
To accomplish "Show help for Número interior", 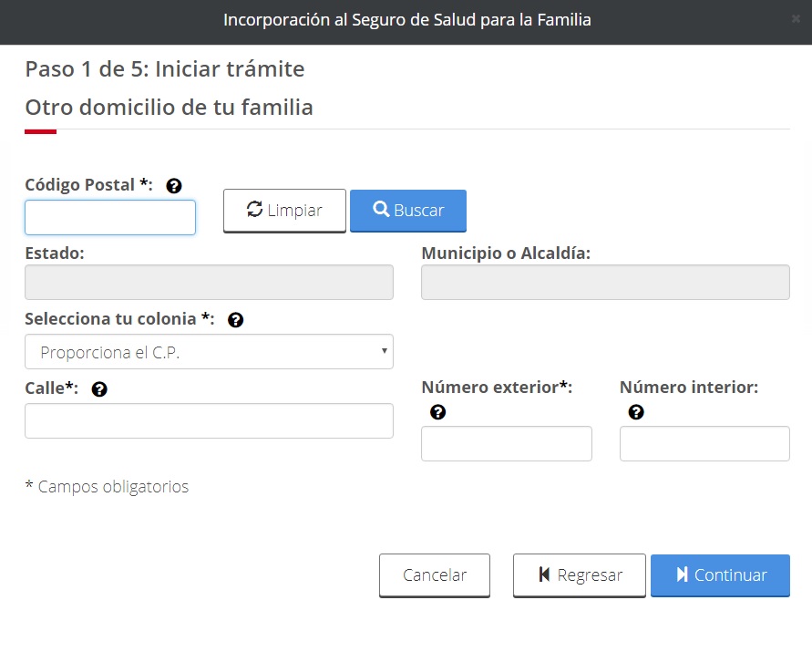I will point(636,412).
